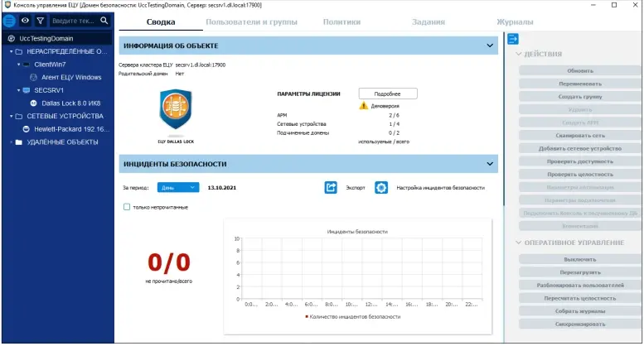Click the Подробнее license button
644x346 pixels.
388,94
